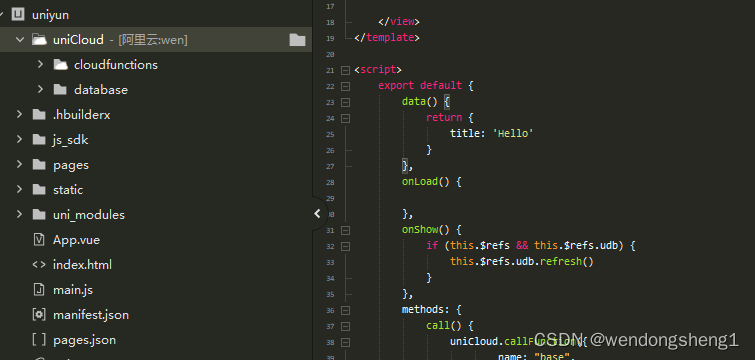Expand the static folder
This screenshot has width=755, height=360.
click(x=19, y=189)
